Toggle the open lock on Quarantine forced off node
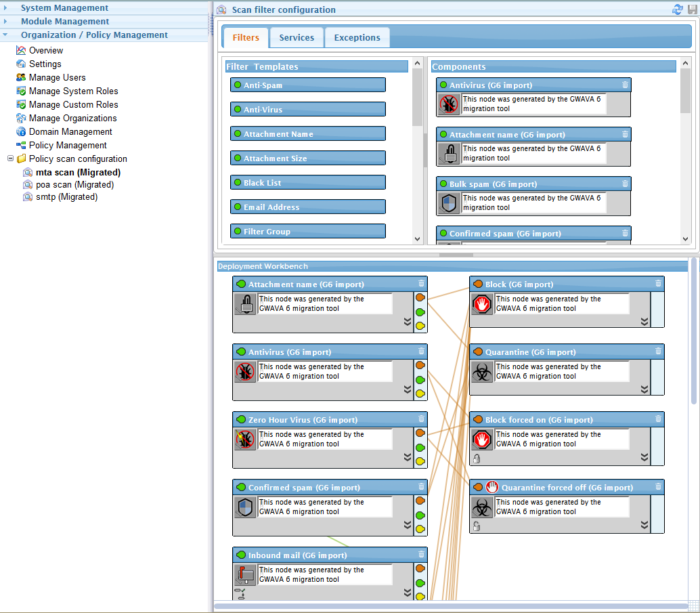This screenshot has height=613, width=700. click(477, 526)
